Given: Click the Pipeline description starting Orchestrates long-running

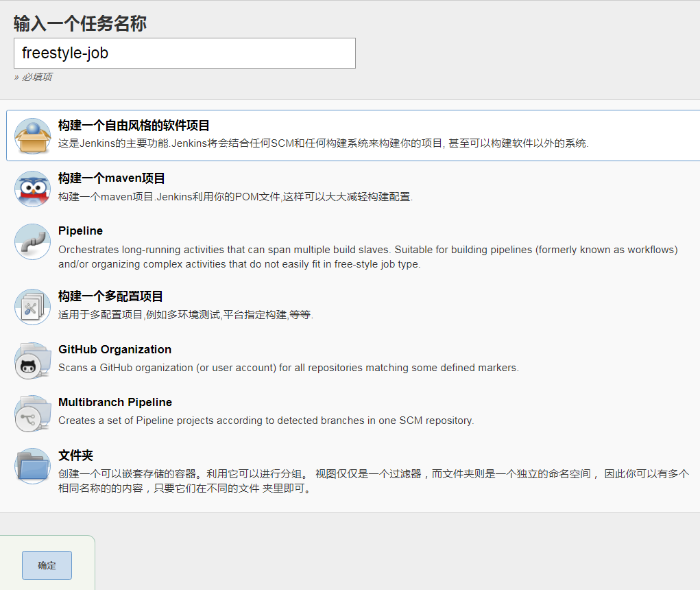Looking at the screenshot, I should coord(368,257).
